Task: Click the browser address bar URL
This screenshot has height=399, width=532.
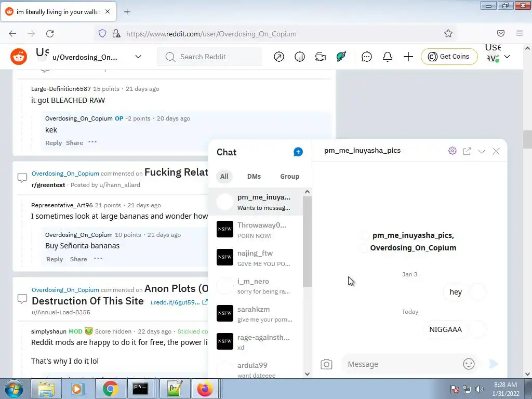Action: tap(211, 34)
